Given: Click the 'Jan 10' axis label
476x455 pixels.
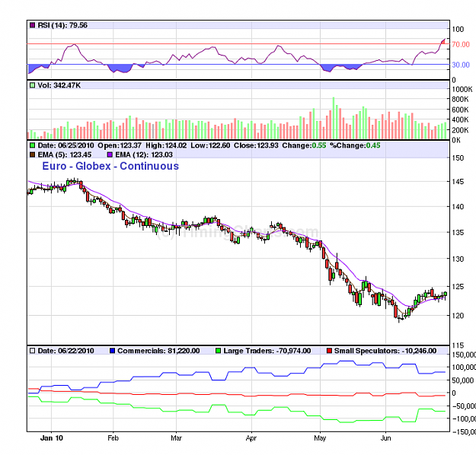Looking at the screenshot, I should (52, 438).
